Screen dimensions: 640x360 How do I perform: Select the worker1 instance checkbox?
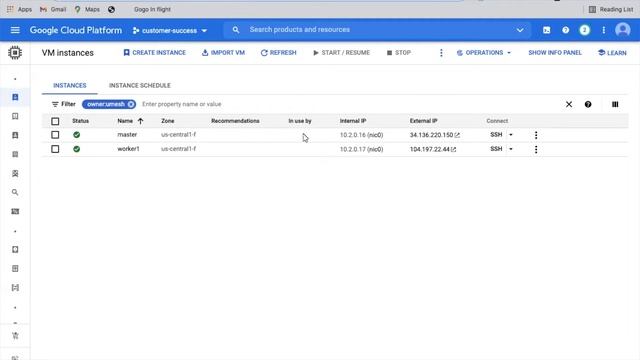(55, 149)
